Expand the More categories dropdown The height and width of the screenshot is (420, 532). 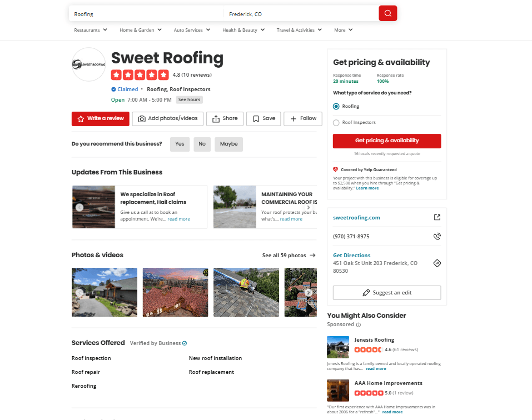click(x=342, y=30)
